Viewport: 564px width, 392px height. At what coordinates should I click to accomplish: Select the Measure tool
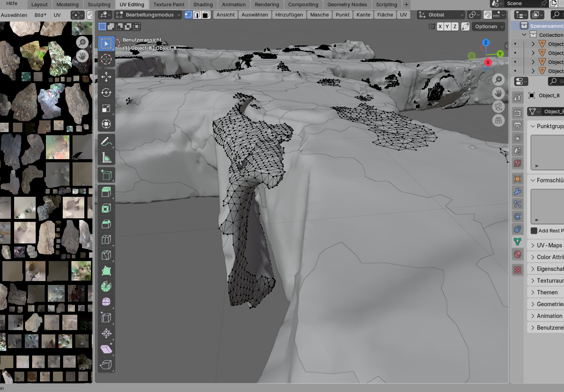106,158
